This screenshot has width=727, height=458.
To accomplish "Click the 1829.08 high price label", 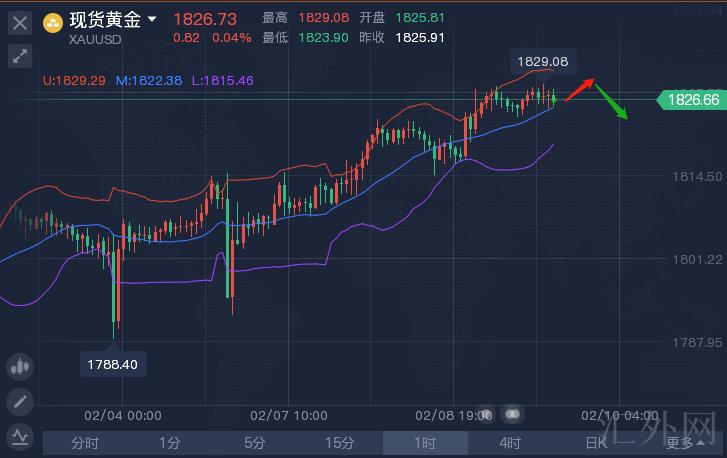I will point(542,62).
